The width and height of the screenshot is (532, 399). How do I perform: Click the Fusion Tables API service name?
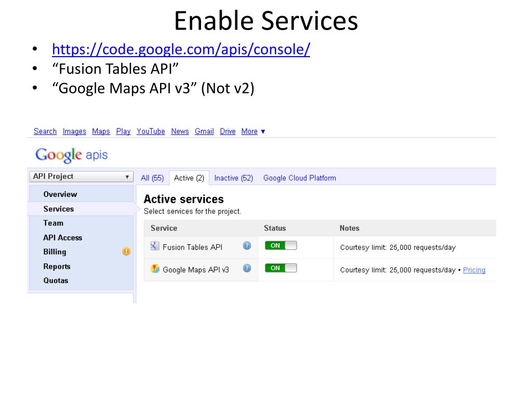192,247
